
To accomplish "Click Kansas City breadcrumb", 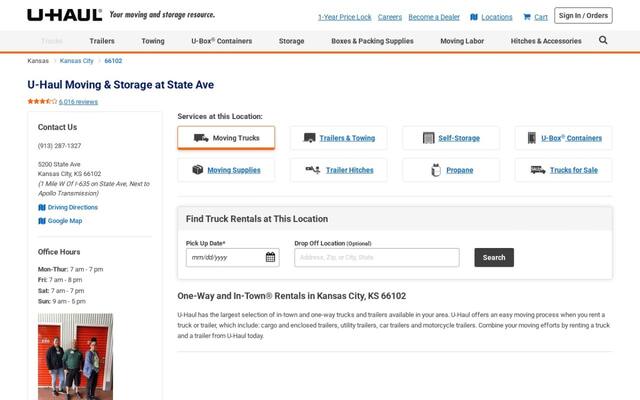I will click(76, 61).
